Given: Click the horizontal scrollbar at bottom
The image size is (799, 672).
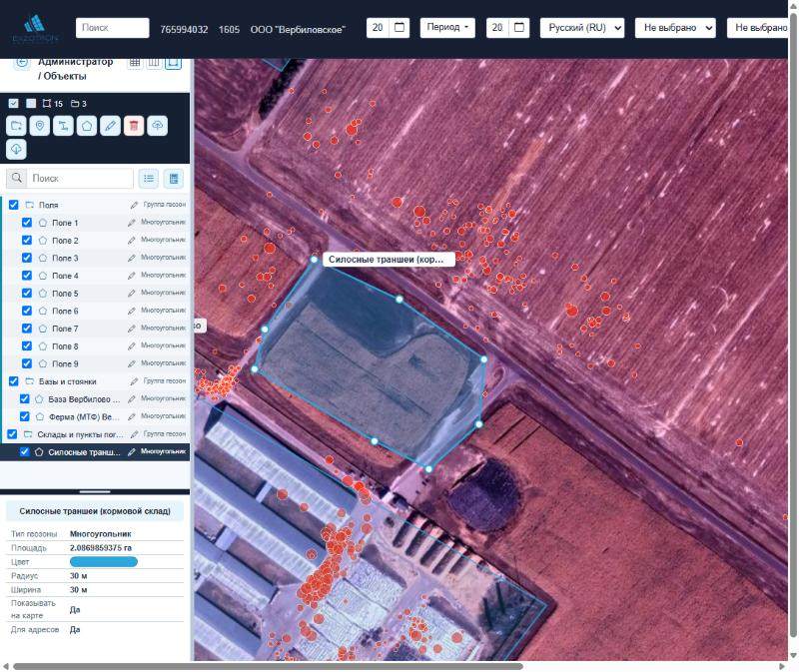Looking at the screenshot, I should click(268, 666).
